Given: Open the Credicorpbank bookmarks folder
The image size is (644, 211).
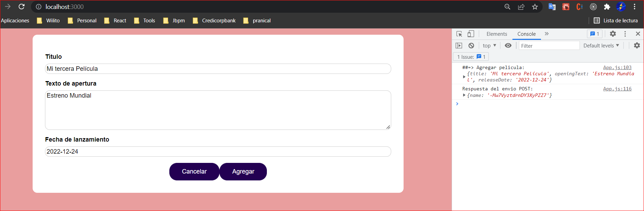Looking at the screenshot, I should click(214, 21).
